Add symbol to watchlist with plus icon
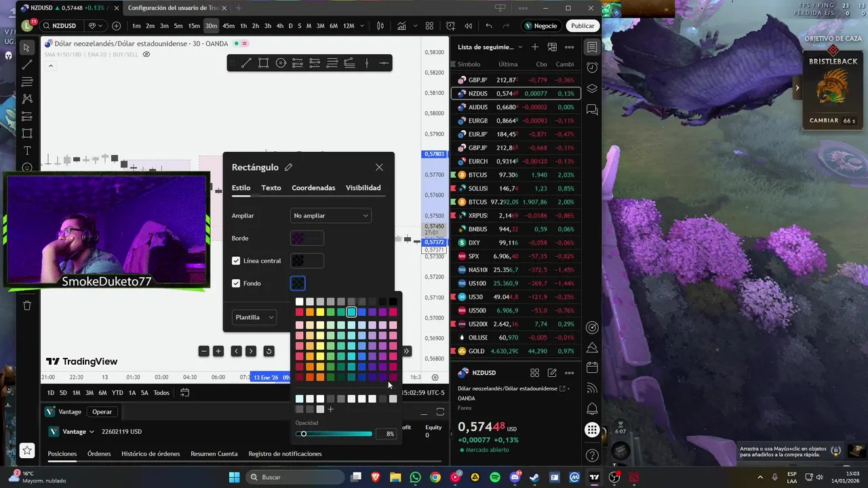 coord(535,47)
